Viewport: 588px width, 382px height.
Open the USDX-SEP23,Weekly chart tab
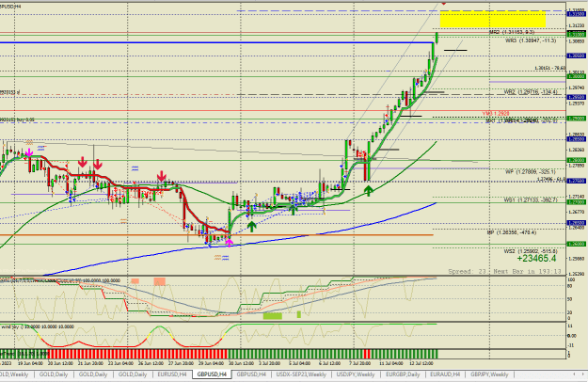click(x=301, y=374)
